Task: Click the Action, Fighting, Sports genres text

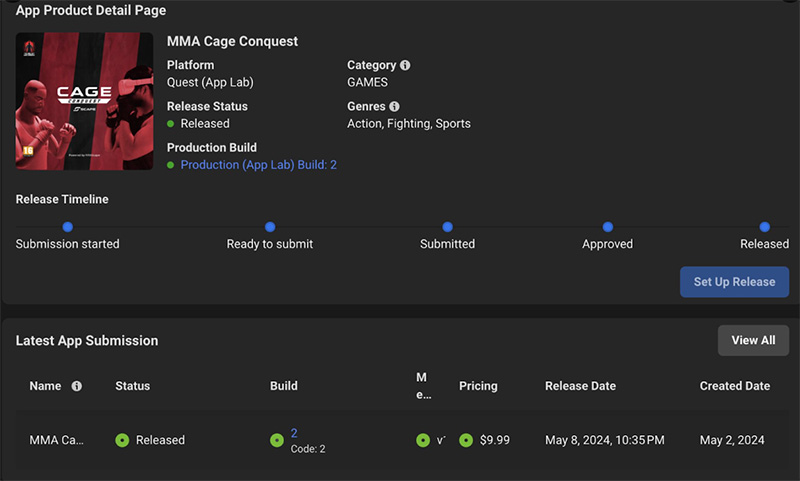Action: pyautogui.click(x=409, y=124)
